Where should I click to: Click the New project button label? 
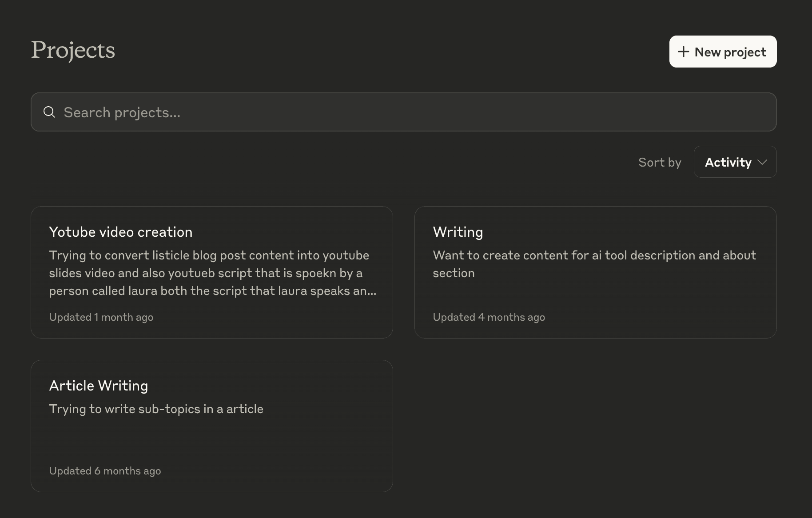point(730,52)
